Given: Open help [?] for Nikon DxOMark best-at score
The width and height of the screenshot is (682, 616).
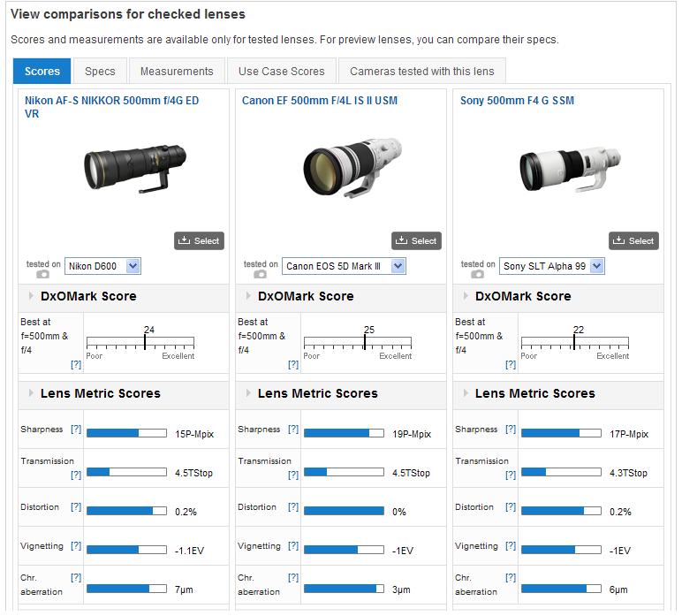Looking at the screenshot, I should [76, 364].
